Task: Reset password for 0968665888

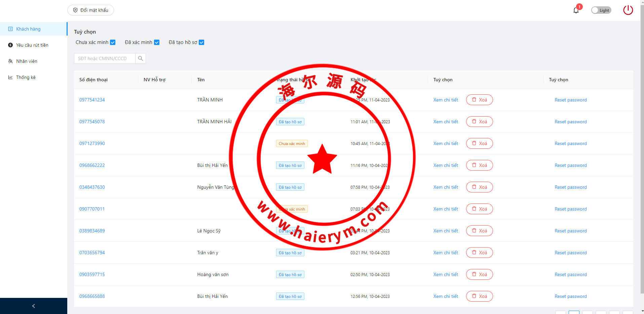Action: tap(571, 296)
